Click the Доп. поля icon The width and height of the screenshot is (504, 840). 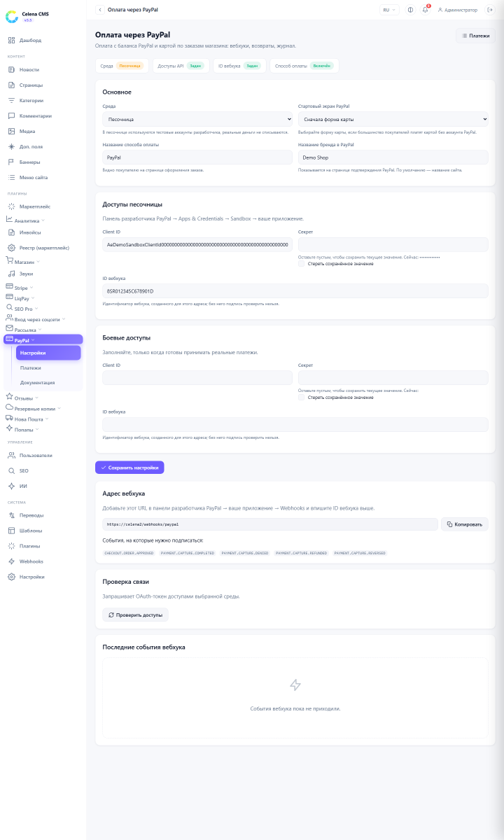point(11,146)
